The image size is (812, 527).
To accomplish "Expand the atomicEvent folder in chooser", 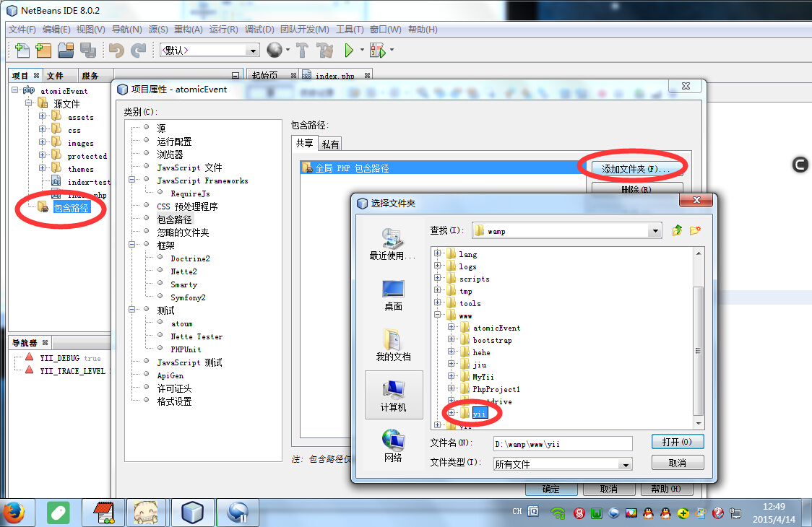I will 451,326.
